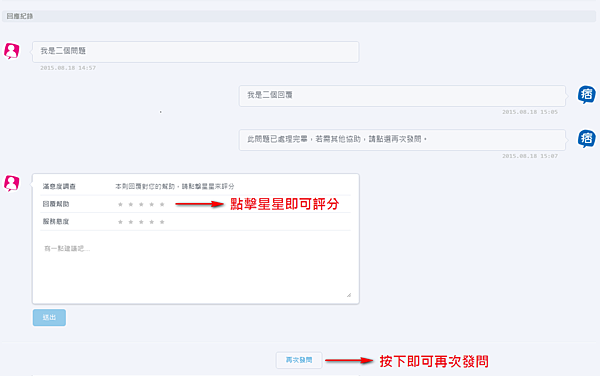Click the 回覆幫助 row label
This screenshot has height=376, width=600.
[55, 204]
